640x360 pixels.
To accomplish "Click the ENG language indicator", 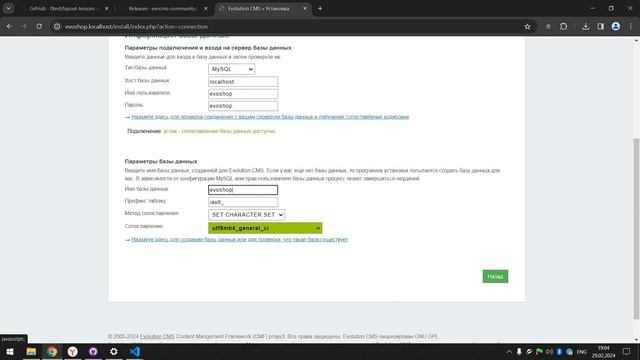I will [582, 352].
